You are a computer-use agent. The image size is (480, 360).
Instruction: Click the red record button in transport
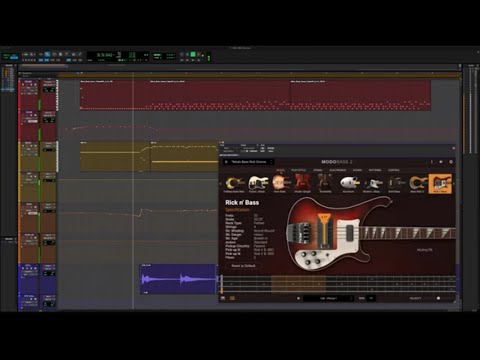click(x=199, y=54)
